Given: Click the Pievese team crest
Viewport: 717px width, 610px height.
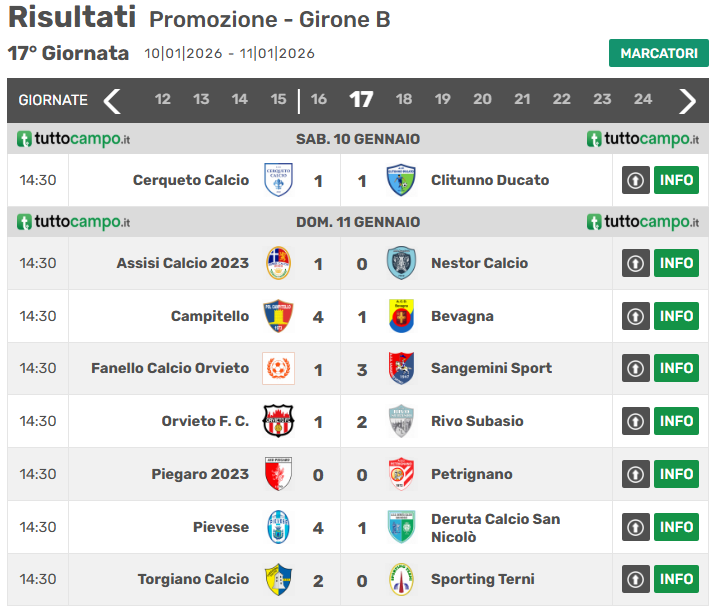Looking at the screenshot, I should coord(278,526).
